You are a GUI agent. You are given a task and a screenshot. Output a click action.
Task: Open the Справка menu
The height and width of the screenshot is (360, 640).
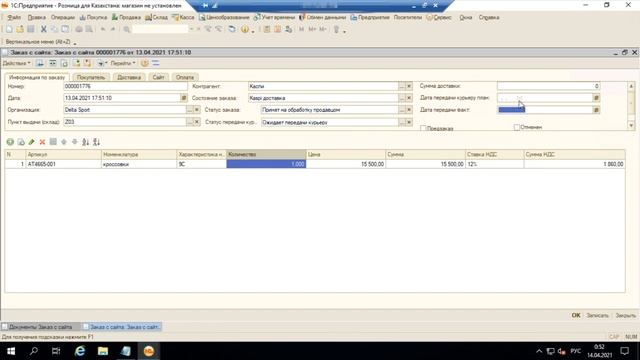click(x=489, y=18)
